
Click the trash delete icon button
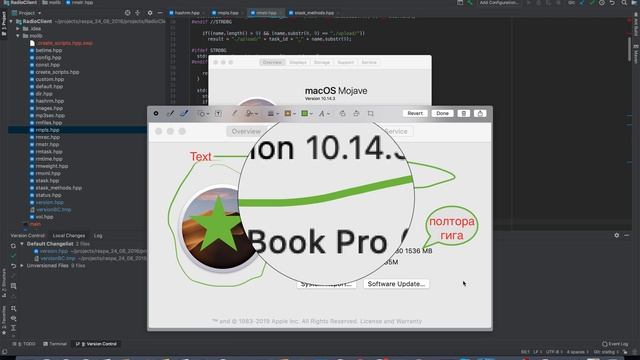(x=464, y=113)
